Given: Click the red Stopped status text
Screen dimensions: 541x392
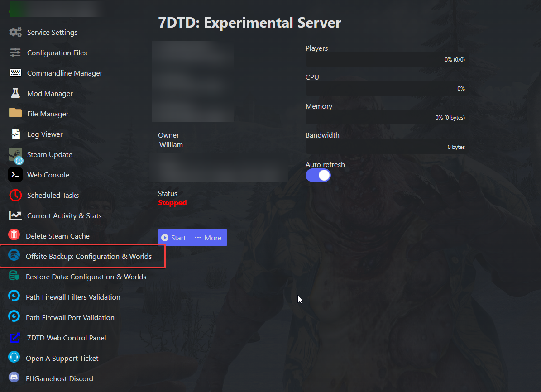Looking at the screenshot, I should 172,202.
